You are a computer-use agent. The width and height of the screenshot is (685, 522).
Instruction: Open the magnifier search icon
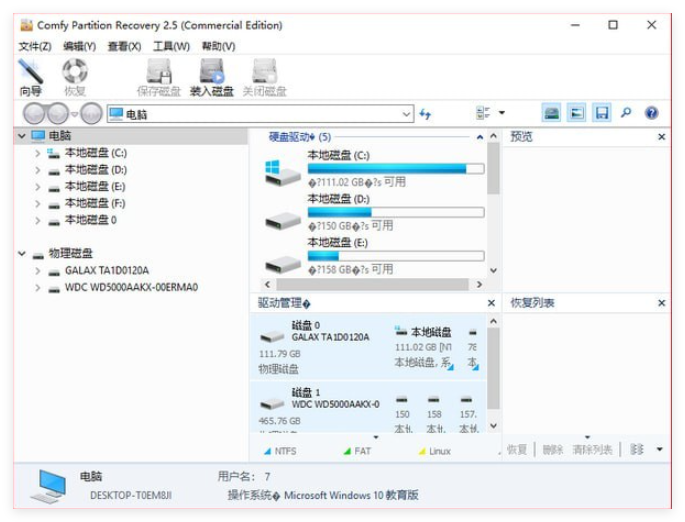coord(626,114)
